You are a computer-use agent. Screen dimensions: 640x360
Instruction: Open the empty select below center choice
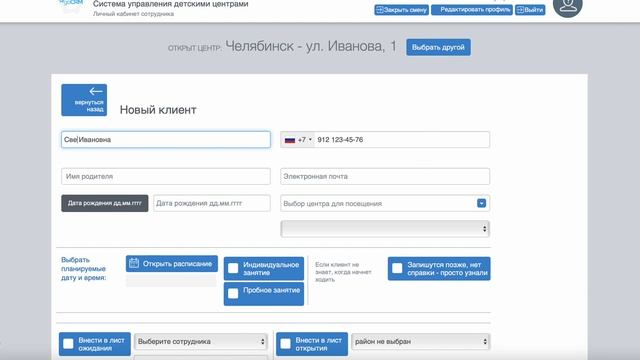point(385,229)
